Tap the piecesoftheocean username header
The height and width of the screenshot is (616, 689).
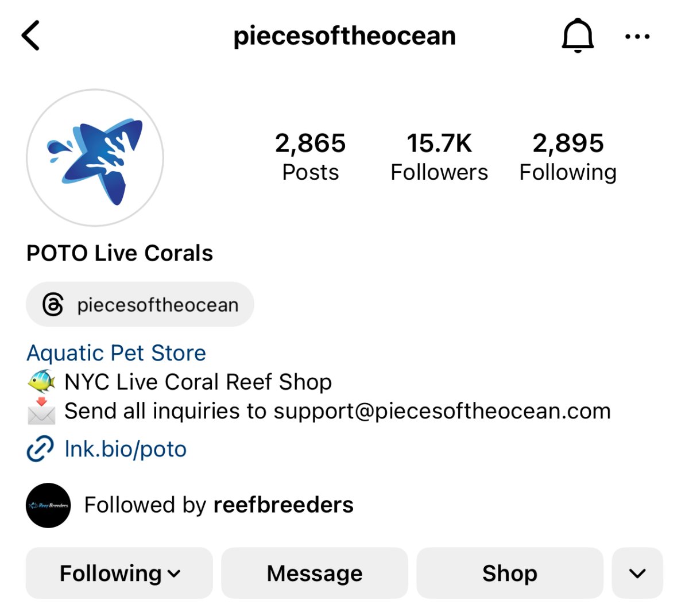(x=344, y=36)
